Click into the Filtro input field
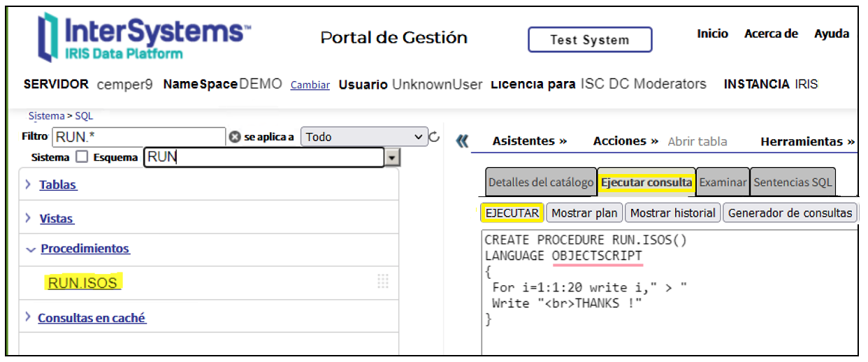Viewport: 868px width, 362px height. click(x=138, y=137)
